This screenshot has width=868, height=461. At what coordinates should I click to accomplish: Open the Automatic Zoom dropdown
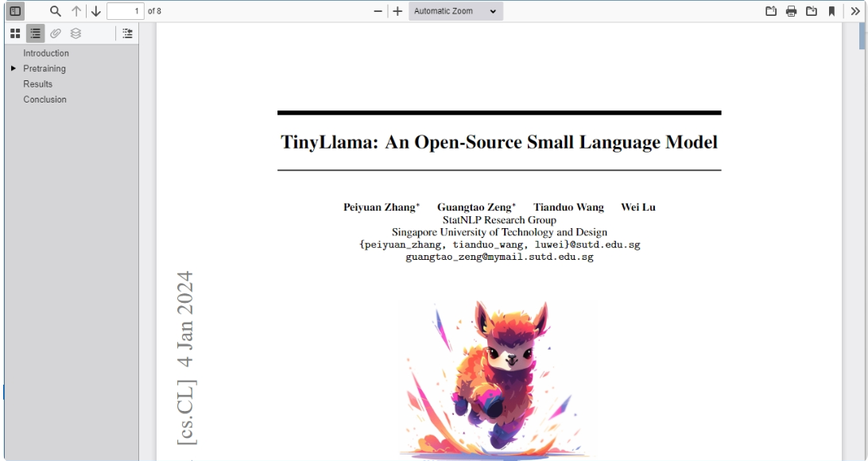(x=455, y=11)
